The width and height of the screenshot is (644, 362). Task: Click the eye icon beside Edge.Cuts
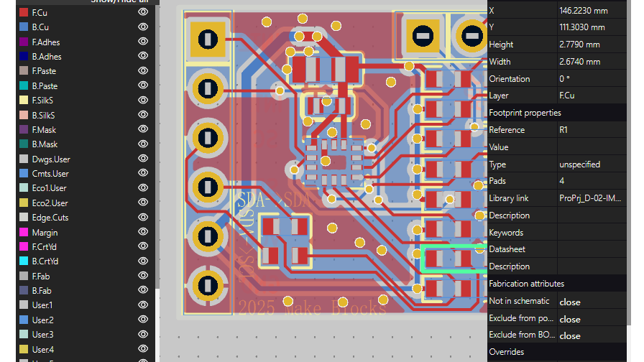click(143, 217)
